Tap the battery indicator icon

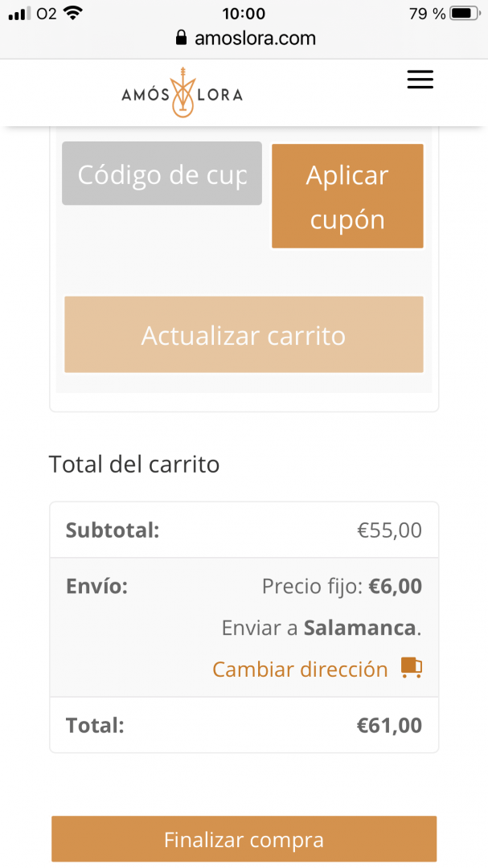point(465,13)
